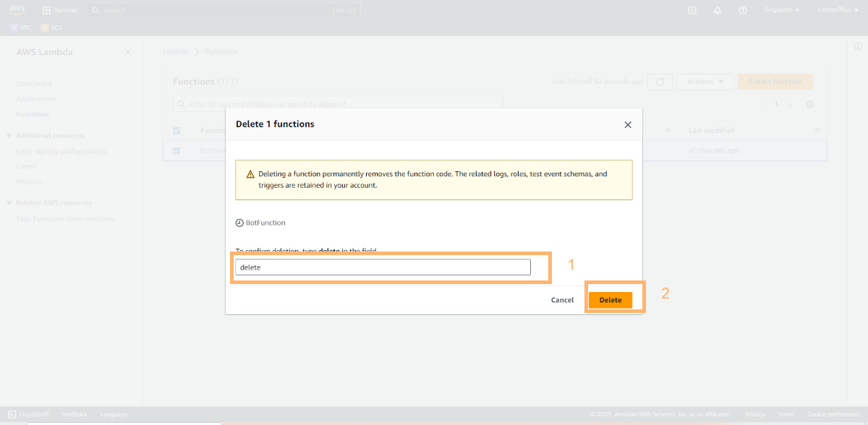Viewport: 868px width, 425px height.
Task: Go to next page arrow
Action: coord(790,104)
